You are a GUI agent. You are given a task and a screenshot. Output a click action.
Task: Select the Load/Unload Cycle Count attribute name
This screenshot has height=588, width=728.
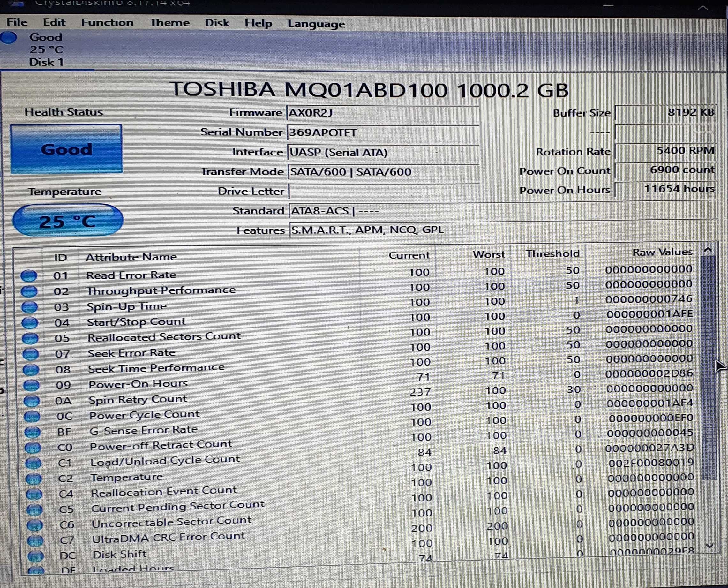165,461
